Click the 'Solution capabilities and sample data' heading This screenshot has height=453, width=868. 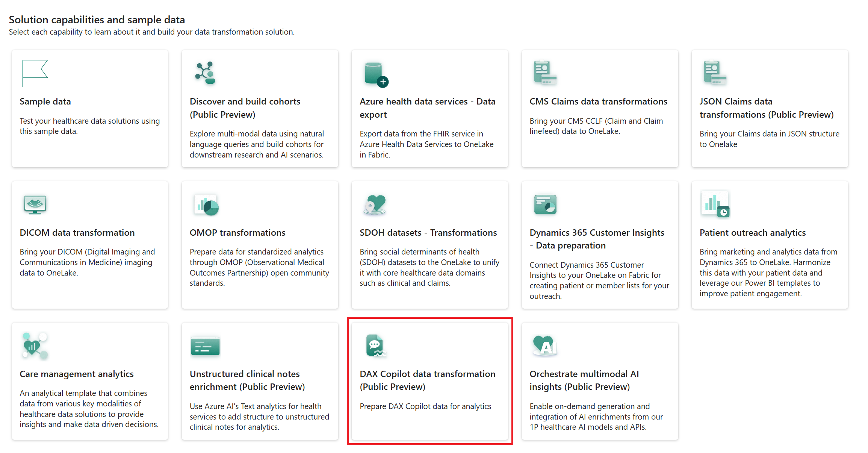click(x=97, y=20)
